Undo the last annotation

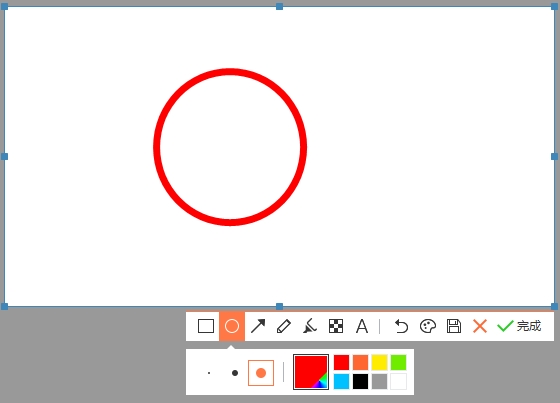click(401, 326)
